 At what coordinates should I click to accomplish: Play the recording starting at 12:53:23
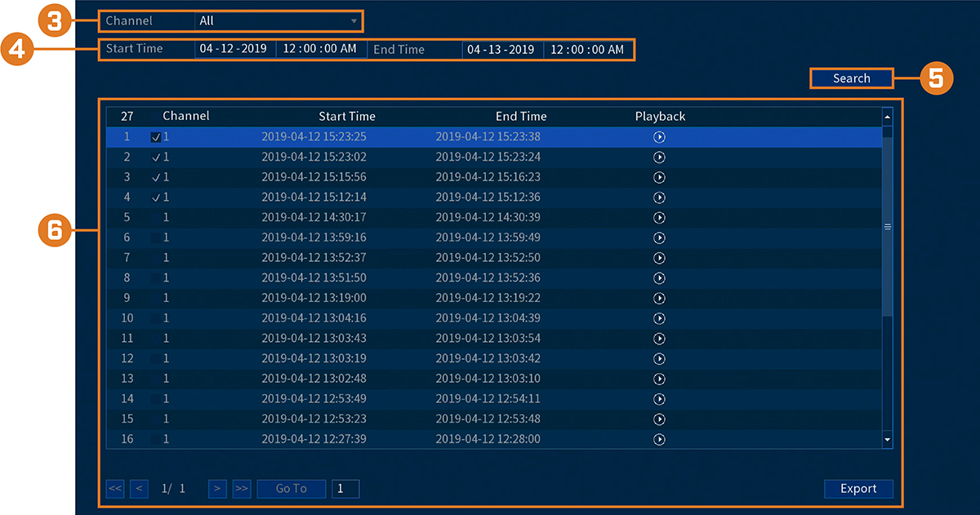click(x=659, y=419)
